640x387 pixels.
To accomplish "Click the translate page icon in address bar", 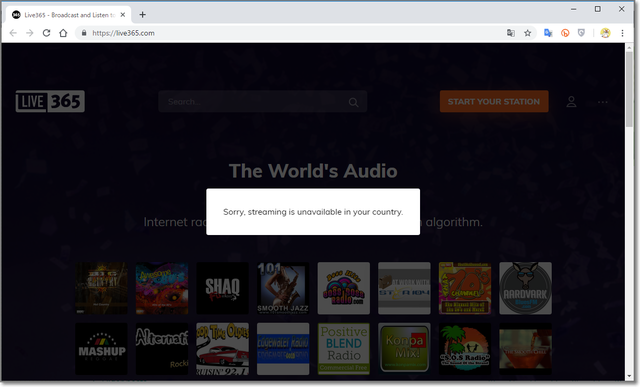I will click(x=511, y=33).
